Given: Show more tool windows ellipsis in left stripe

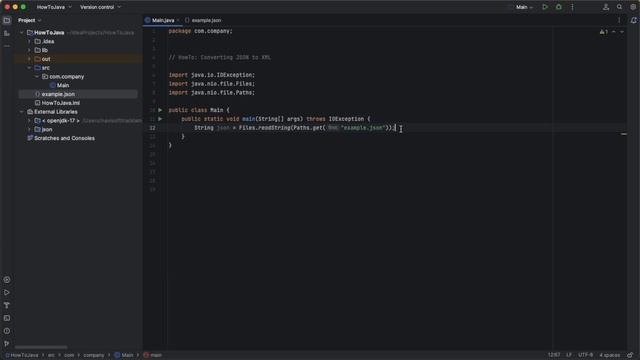Looking at the screenshot, I should click(x=7, y=46).
